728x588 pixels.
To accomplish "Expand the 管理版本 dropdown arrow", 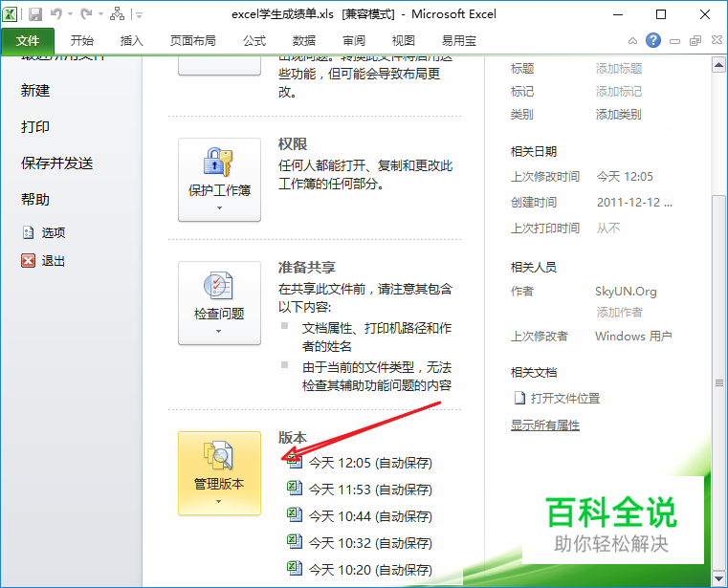I will (x=219, y=502).
